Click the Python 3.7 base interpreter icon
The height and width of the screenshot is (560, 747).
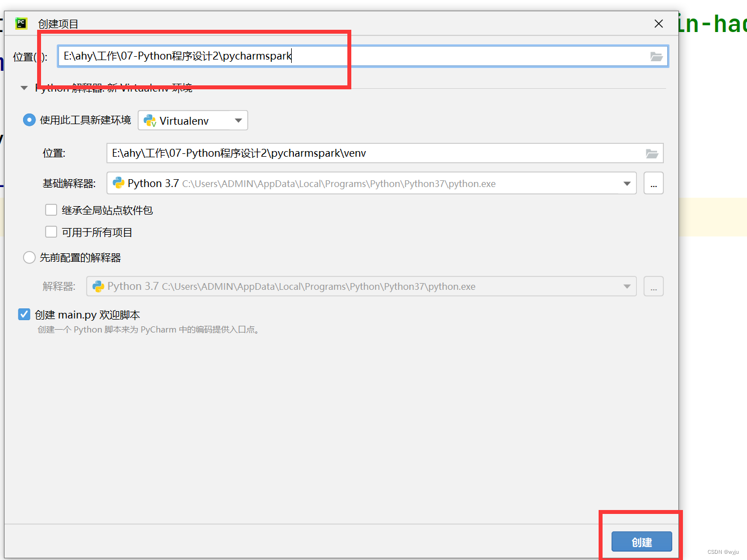119,183
